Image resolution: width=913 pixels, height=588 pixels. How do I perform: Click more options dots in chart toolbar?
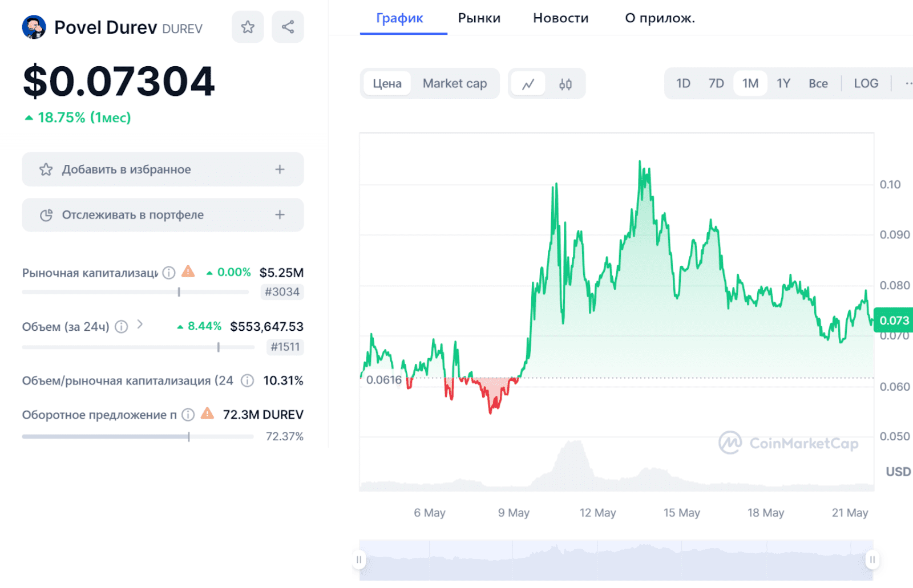[x=908, y=84]
